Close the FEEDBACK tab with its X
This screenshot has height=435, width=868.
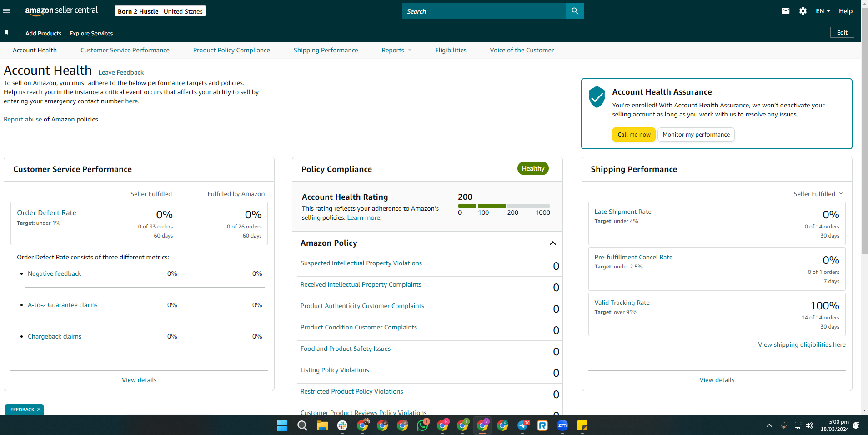point(39,410)
